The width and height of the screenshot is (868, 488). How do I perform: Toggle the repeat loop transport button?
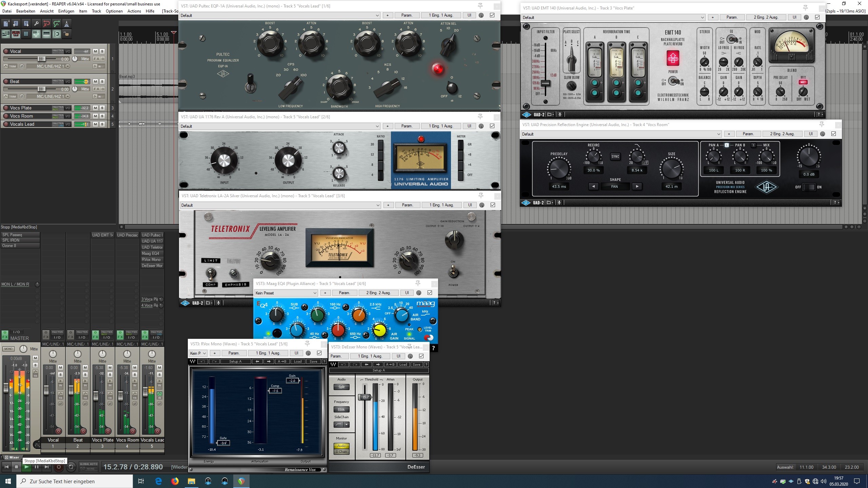tap(71, 467)
